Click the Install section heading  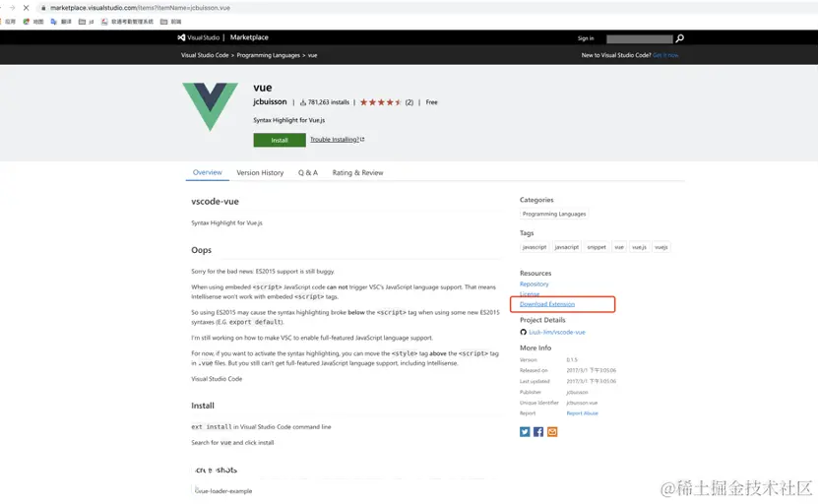click(x=203, y=406)
